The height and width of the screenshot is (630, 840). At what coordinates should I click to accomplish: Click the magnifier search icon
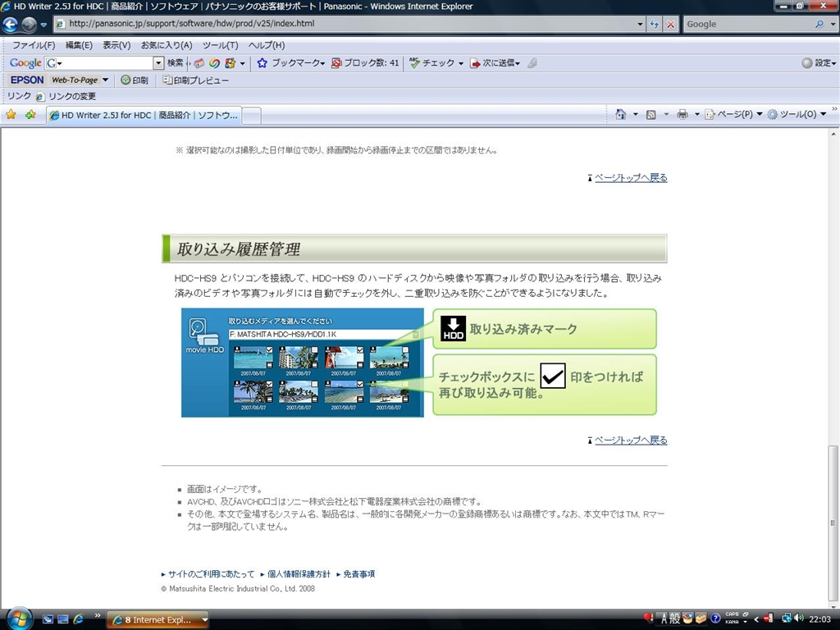[819, 24]
